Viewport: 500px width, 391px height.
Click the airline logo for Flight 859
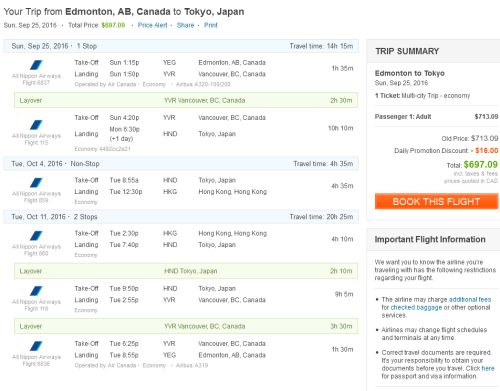[x=36, y=182]
